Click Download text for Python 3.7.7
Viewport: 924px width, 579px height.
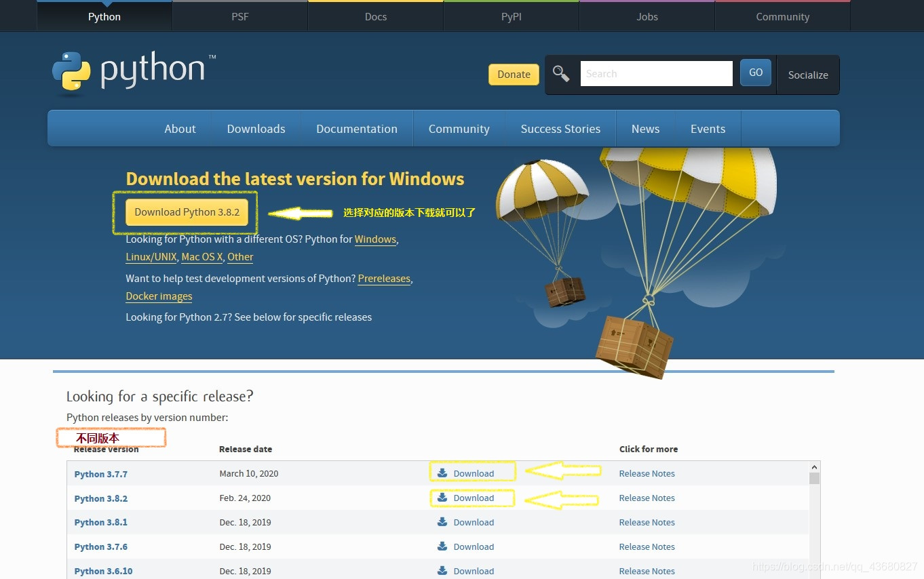pyautogui.click(x=474, y=474)
